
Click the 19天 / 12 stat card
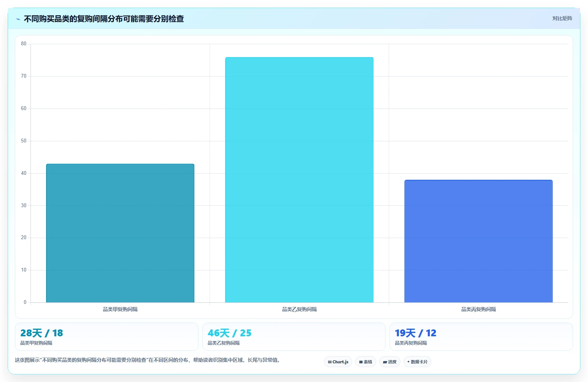coord(481,337)
